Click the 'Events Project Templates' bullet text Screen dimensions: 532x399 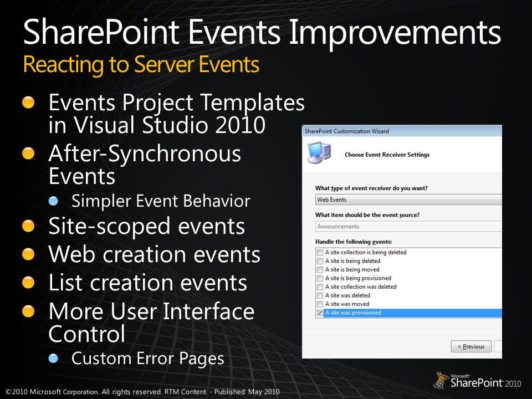176,113
